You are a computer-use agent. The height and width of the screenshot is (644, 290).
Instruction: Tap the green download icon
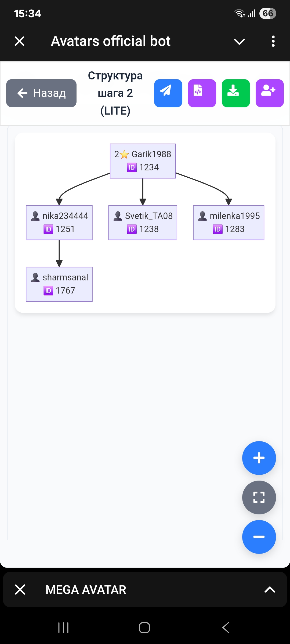coord(236,93)
